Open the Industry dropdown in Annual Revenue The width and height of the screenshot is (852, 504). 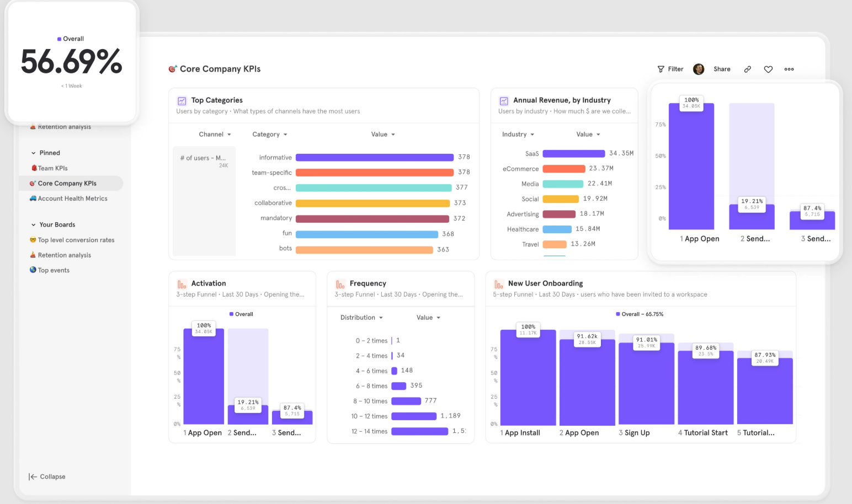[x=518, y=134]
